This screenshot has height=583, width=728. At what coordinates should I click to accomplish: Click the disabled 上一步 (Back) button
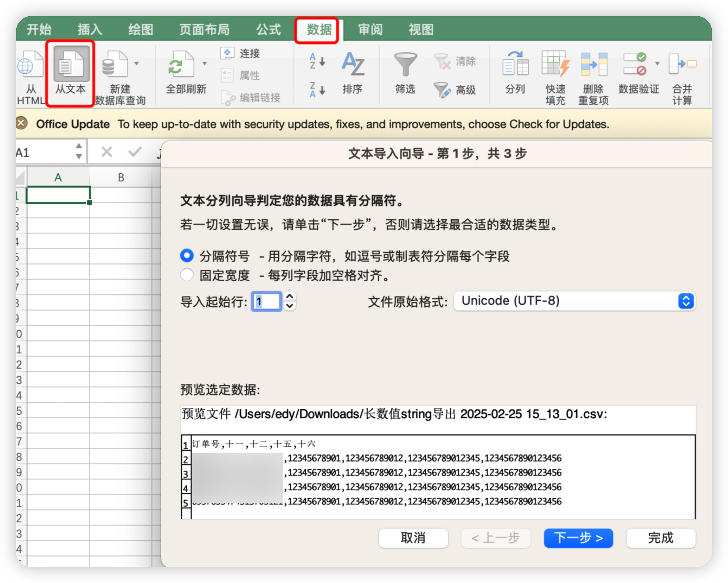coord(496,538)
